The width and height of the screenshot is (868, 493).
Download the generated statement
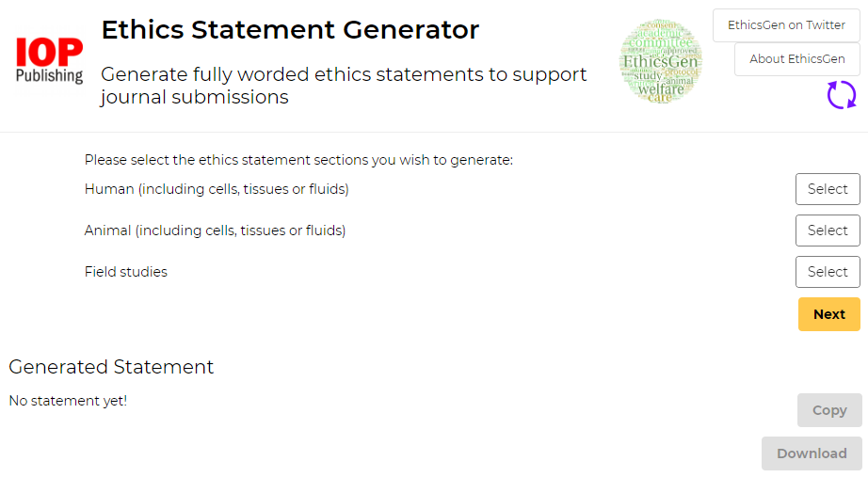point(812,453)
